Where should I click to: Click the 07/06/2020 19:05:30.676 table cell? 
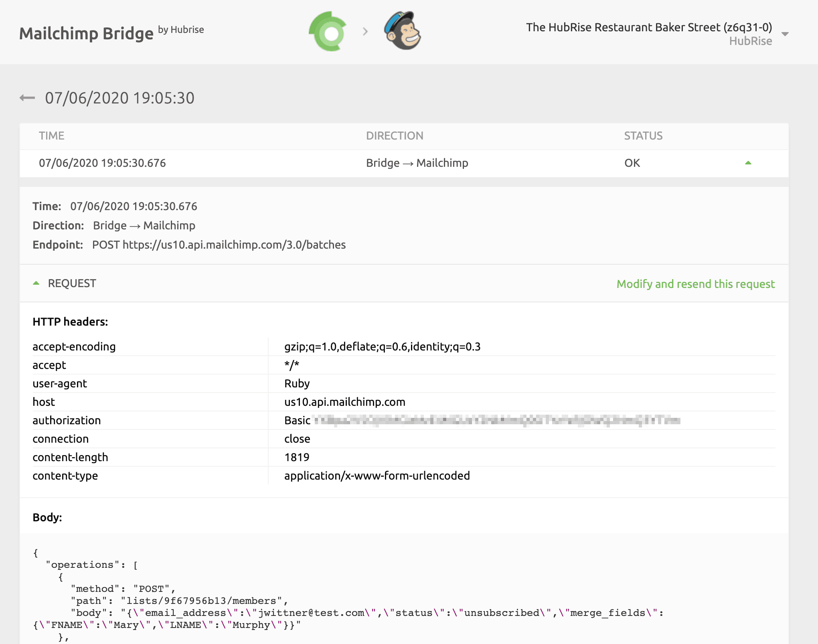click(x=102, y=163)
